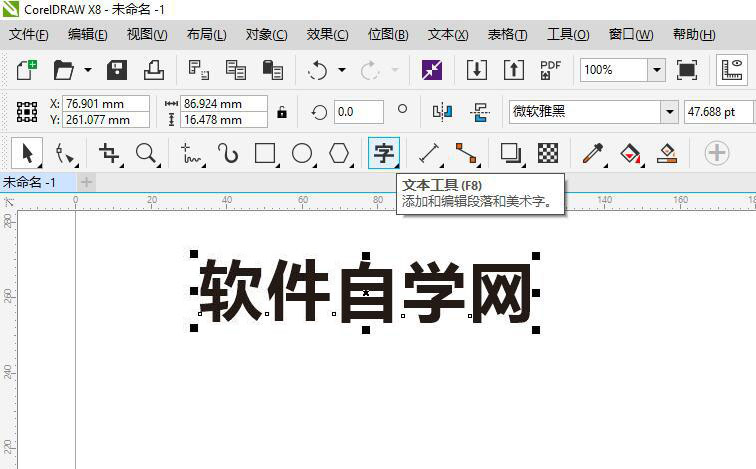Screen dimensions: 756x469
Task: Click the font size field 47.688 pt
Action: pyautogui.click(x=718, y=112)
